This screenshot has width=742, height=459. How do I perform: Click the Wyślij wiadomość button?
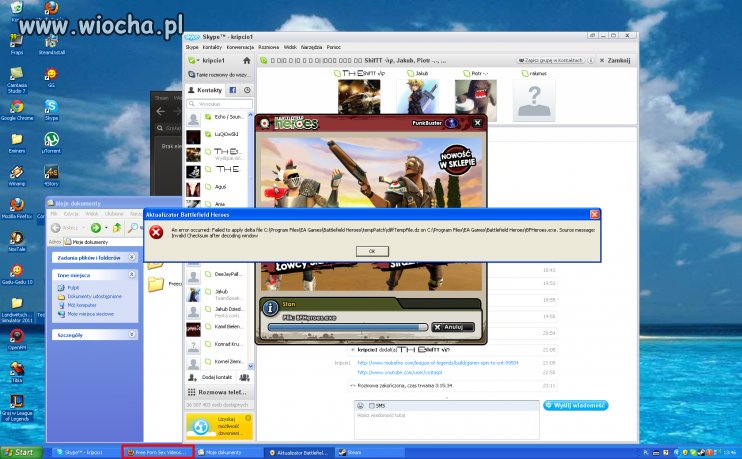(575, 406)
